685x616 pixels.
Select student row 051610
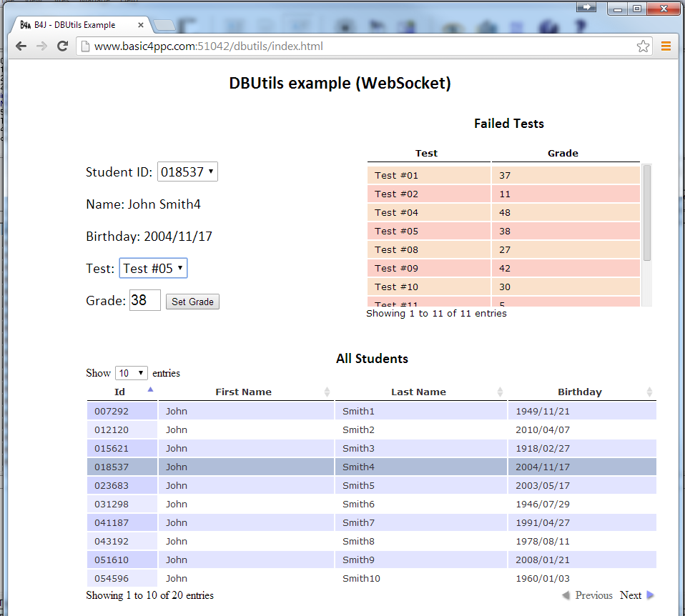(x=371, y=560)
